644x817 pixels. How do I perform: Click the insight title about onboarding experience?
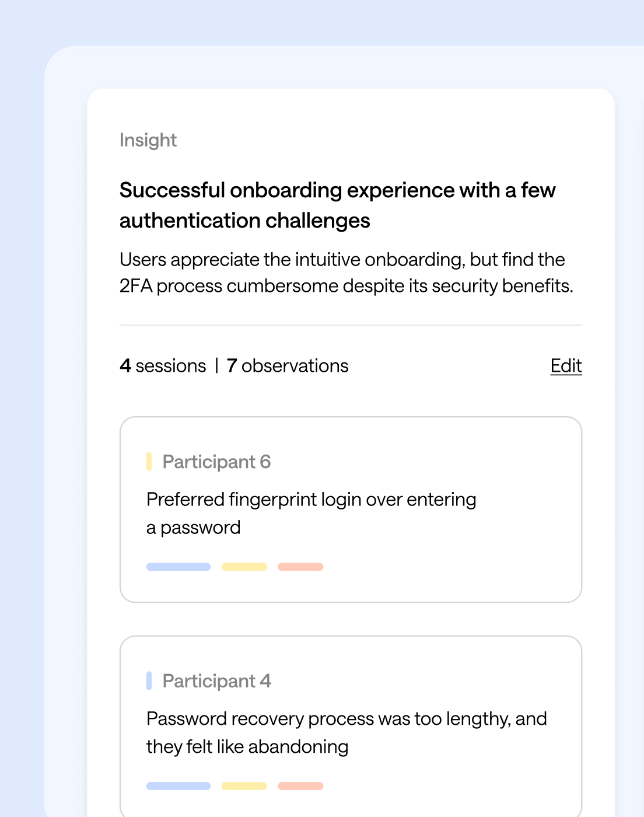point(337,205)
